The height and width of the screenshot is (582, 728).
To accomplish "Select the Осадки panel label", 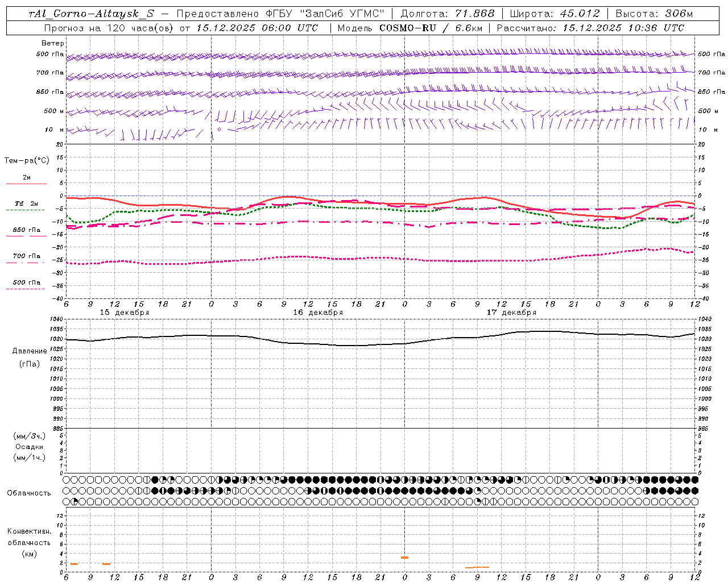I will point(30,447).
